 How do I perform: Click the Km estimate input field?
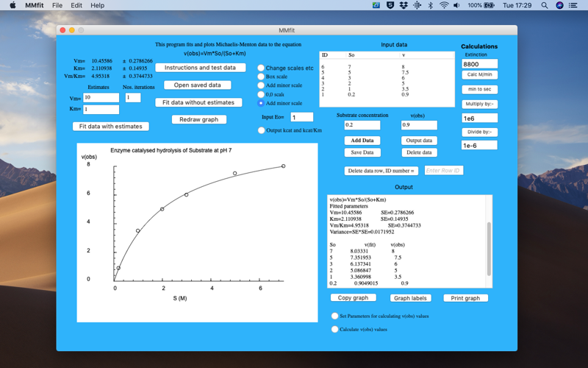(x=101, y=109)
